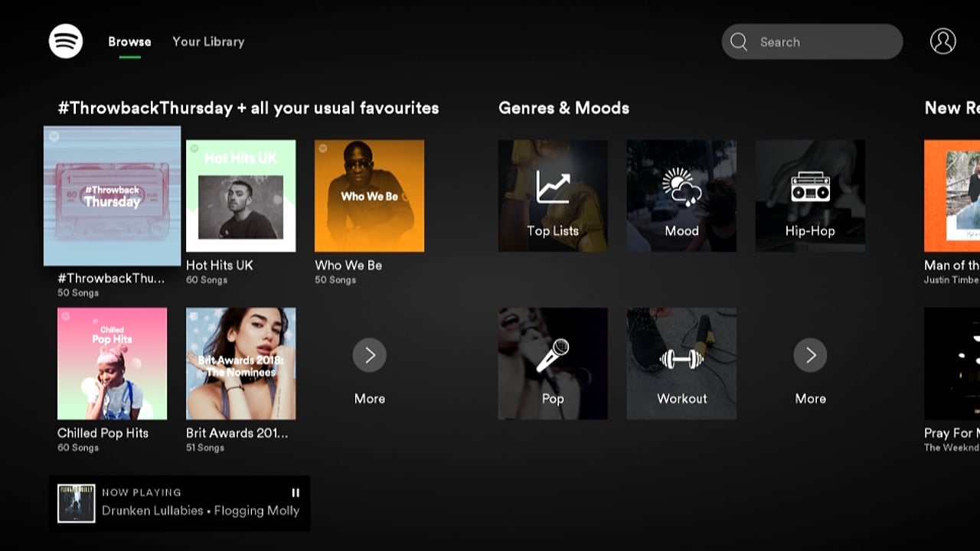Open the Who We Be playlist cover
This screenshot has width=980, height=551.
(x=369, y=196)
